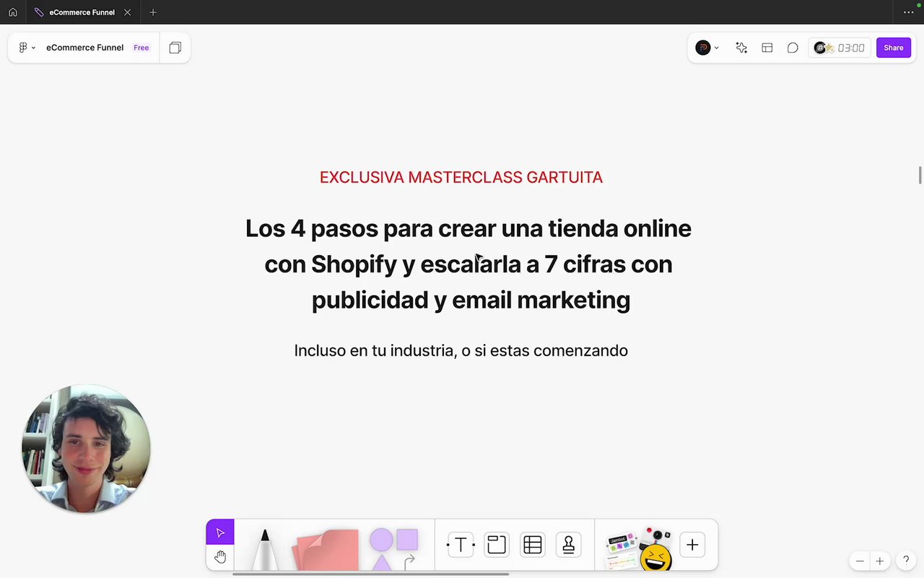
Task: Select the Los 4 pasos headline text
Action: point(468,264)
